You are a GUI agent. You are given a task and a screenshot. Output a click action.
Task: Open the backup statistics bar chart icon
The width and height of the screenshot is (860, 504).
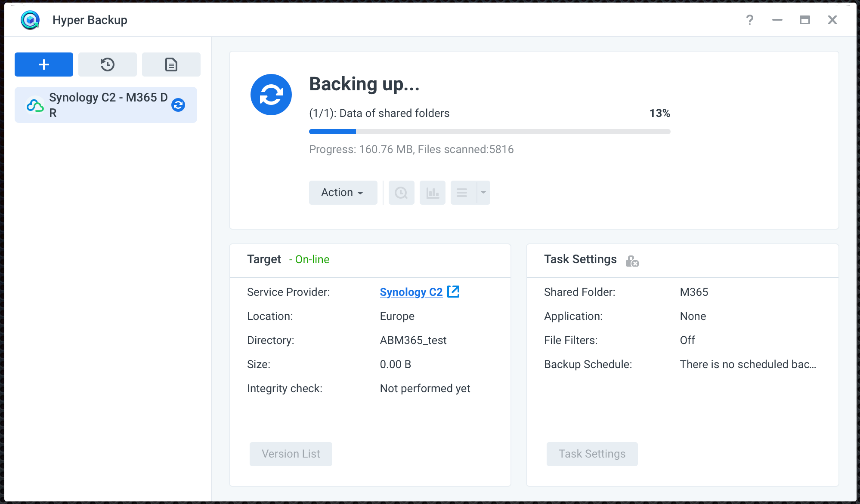(433, 193)
